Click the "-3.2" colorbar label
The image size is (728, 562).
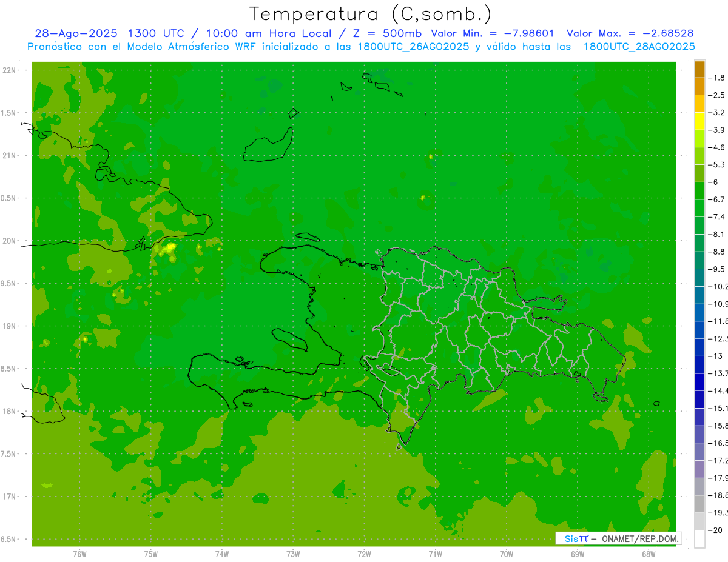(717, 113)
